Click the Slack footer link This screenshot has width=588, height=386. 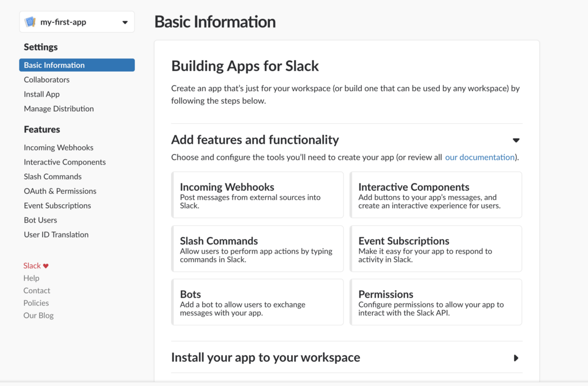[32, 266]
